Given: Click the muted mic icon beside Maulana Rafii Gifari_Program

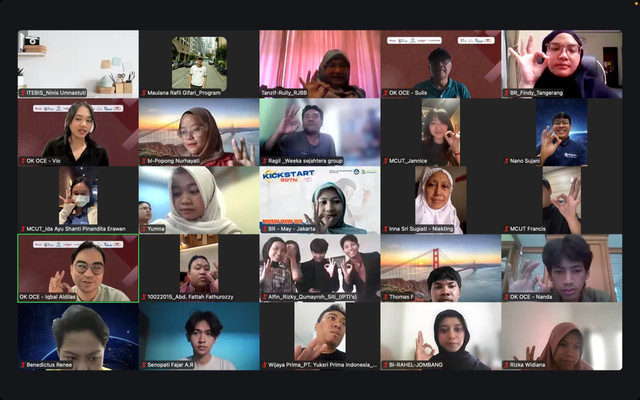Looking at the screenshot, I should point(144,93).
